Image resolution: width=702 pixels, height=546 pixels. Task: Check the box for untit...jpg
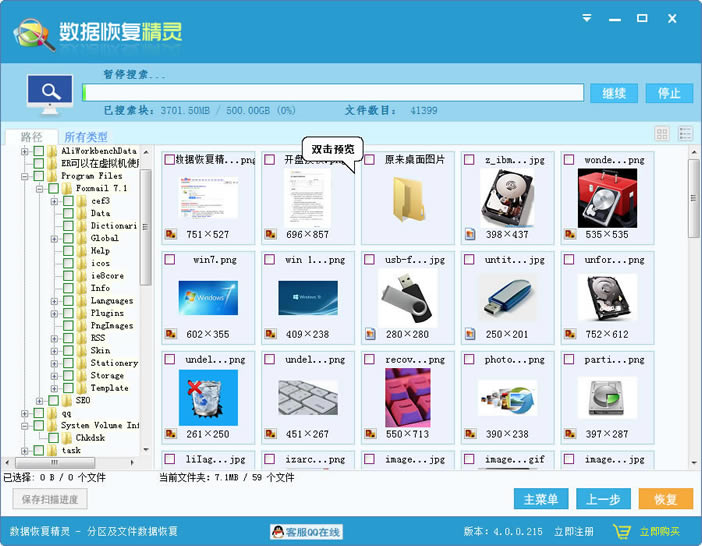(x=469, y=259)
